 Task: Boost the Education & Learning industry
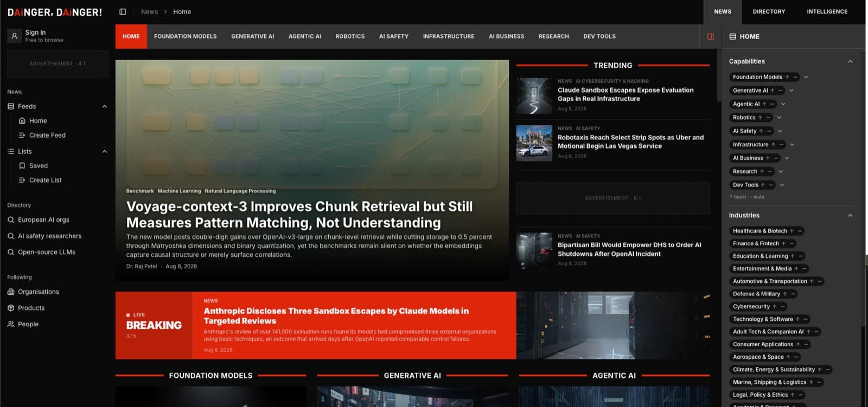point(793,256)
